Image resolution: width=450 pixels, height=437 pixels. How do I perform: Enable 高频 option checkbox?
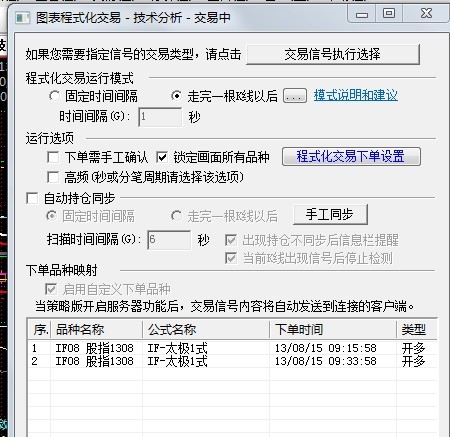53,177
